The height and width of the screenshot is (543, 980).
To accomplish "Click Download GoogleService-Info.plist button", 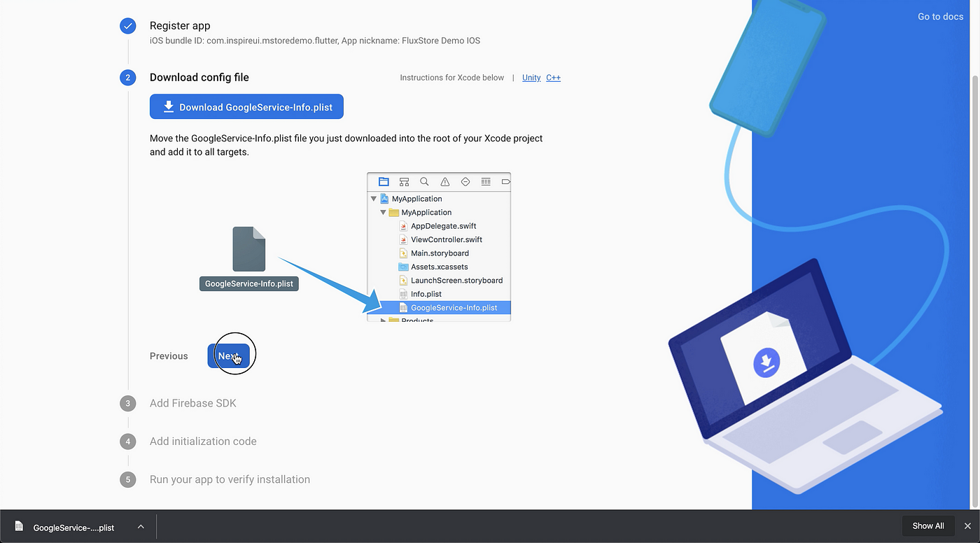I will pyautogui.click(x=246, y=107).
